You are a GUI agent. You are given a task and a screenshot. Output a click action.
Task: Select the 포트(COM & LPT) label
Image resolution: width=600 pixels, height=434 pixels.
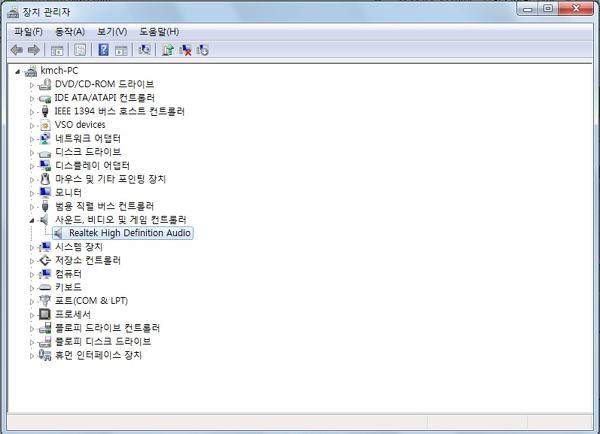pyautogui.click(x=91, y=301)
